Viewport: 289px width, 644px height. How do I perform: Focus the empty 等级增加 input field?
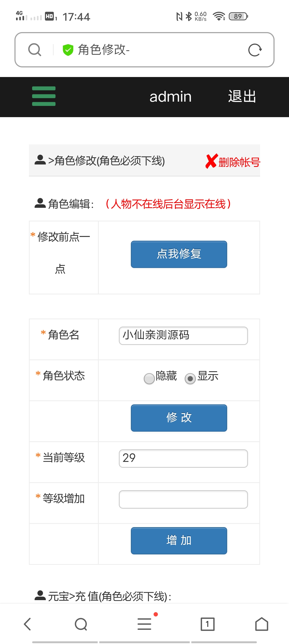point(183,499)
